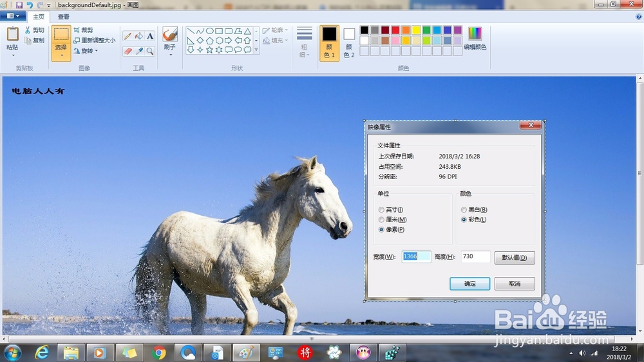Click the Save icon in quick access toolbar
The height and width of the screenshot is (362, 644).
[19, 5]
